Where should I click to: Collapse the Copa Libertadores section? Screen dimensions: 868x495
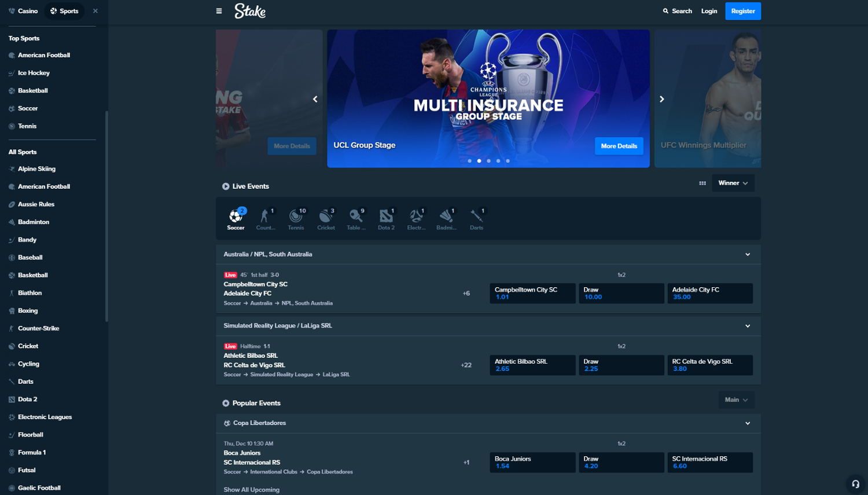748,423
